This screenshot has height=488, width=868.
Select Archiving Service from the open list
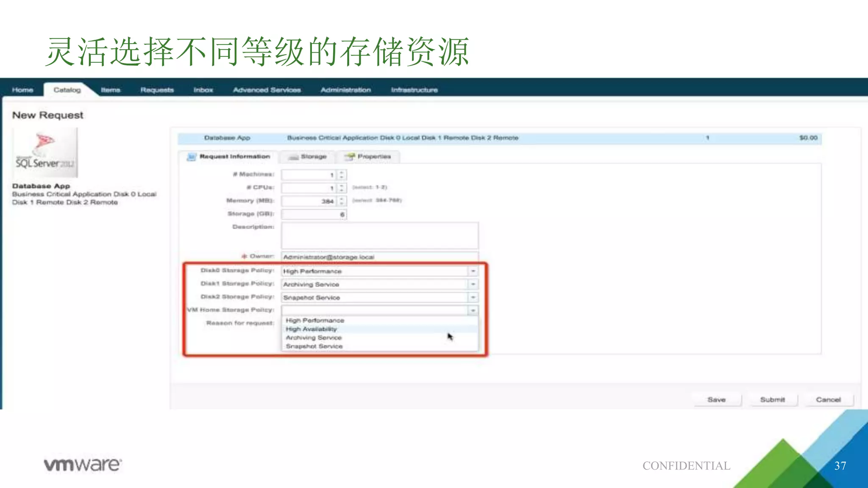tap(314, 338)
